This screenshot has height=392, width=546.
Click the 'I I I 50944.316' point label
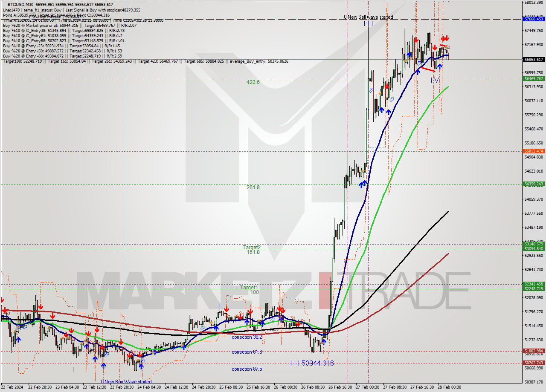(312, 363)
